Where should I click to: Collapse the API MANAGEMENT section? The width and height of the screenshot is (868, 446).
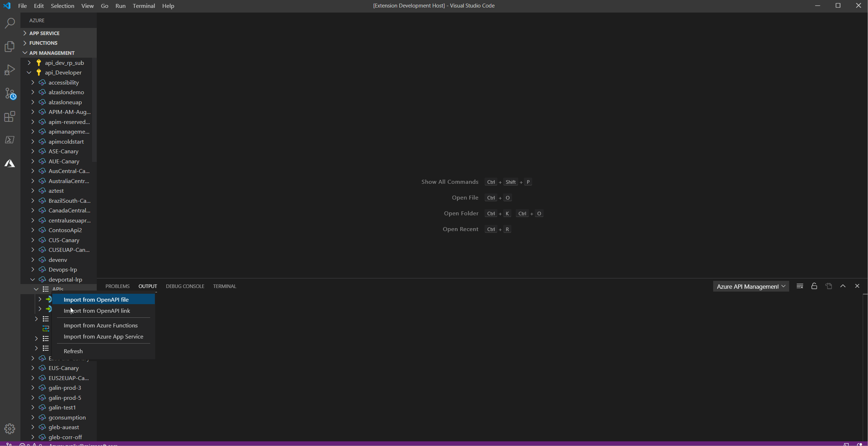click(52, 53)
